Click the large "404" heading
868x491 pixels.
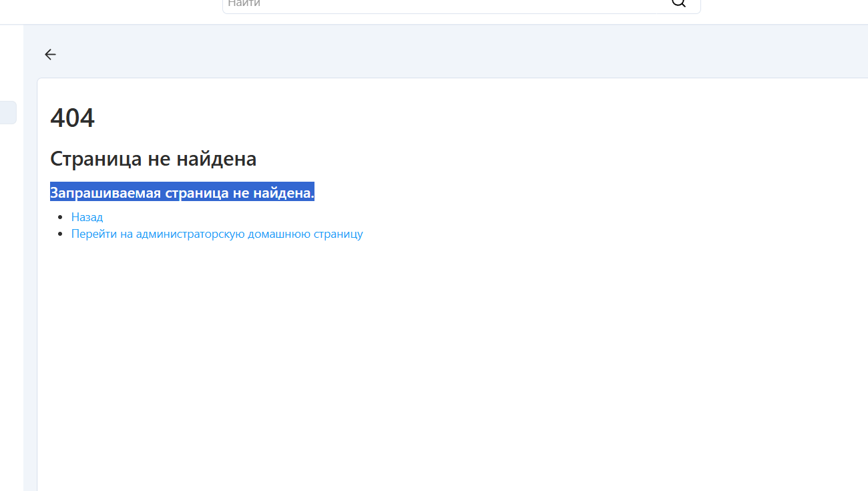(x=72, y=118)
